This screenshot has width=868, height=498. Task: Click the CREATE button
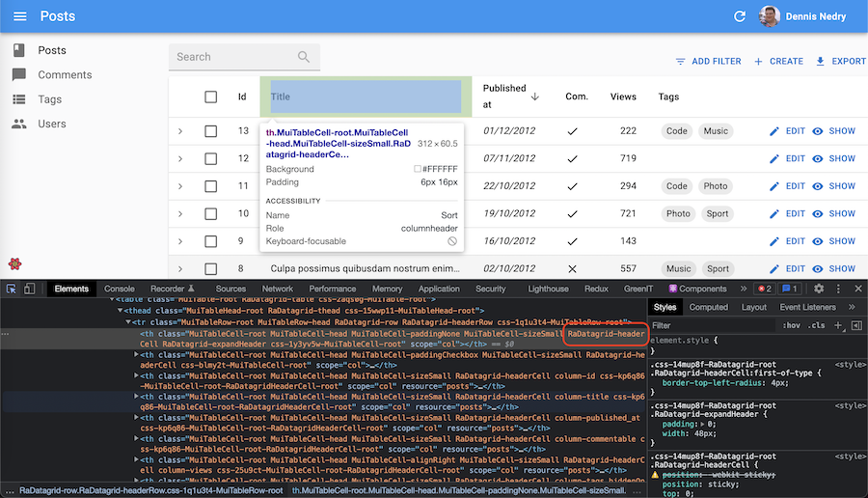click(x=778, y=61)
